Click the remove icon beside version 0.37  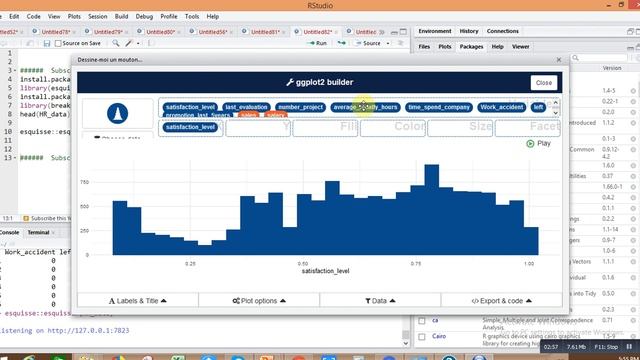[x=633, y=176]
